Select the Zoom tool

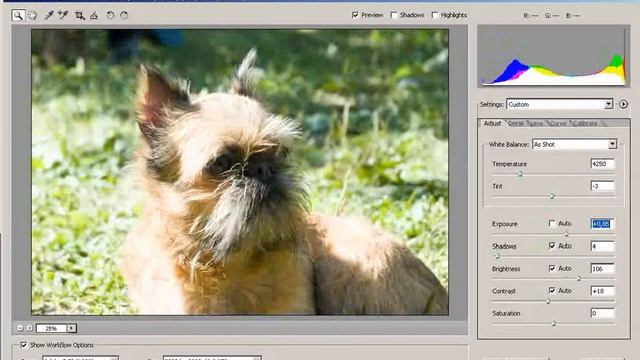click(18, 16)
